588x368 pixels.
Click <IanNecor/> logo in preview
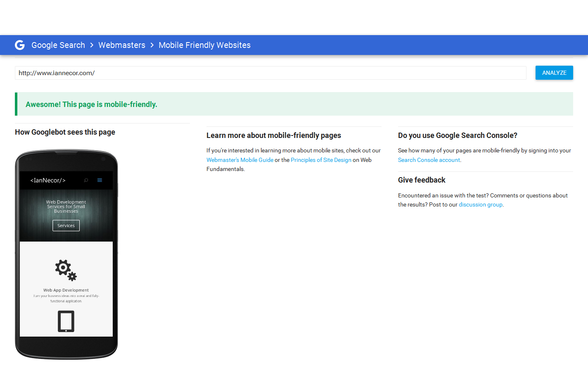48,180
